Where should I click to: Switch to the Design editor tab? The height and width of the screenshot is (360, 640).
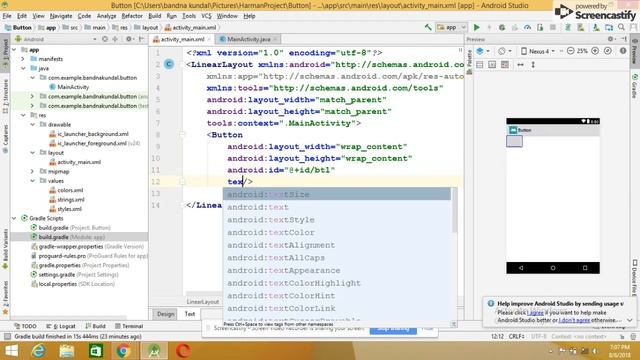click(x=165, y=314)
